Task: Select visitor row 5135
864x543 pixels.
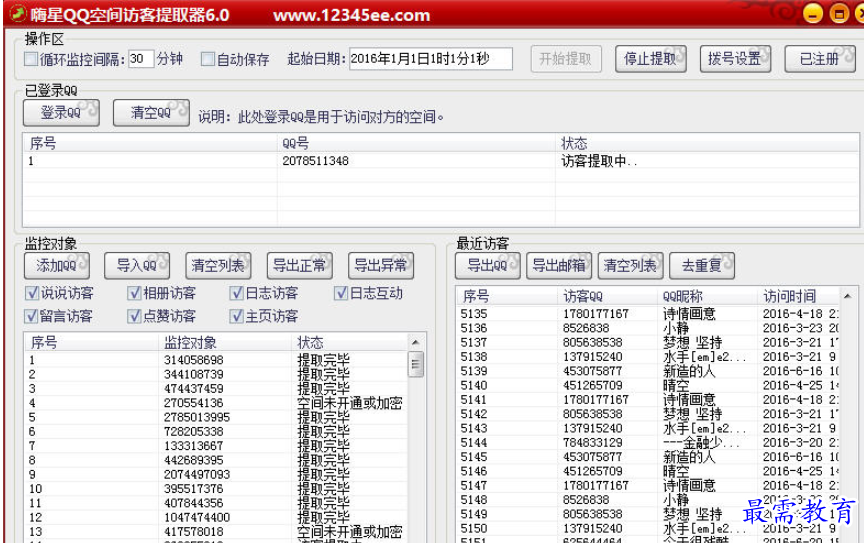Action: [x=648, y=314]
